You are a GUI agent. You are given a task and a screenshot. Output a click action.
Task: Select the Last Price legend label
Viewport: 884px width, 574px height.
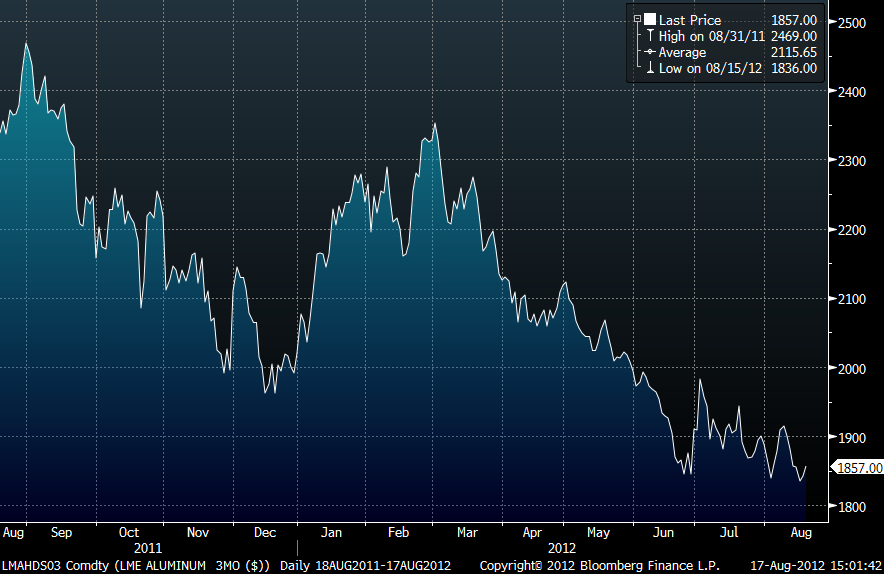click(x=689, y=19)
